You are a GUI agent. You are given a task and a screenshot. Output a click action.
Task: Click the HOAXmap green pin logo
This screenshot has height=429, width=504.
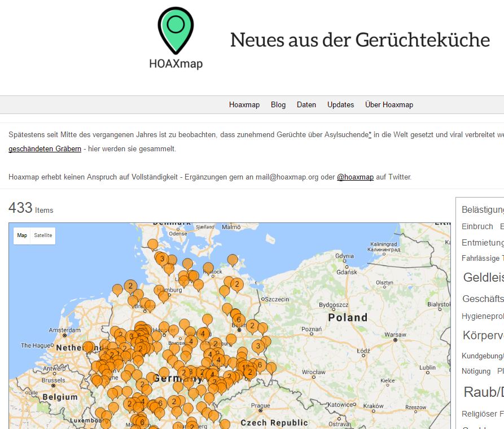(176, 30)
